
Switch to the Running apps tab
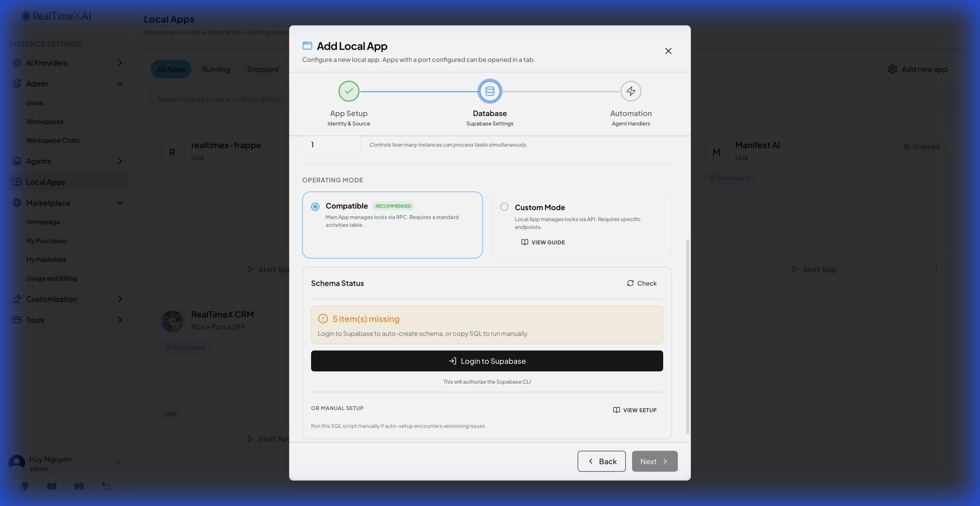[x=216, y=69]
